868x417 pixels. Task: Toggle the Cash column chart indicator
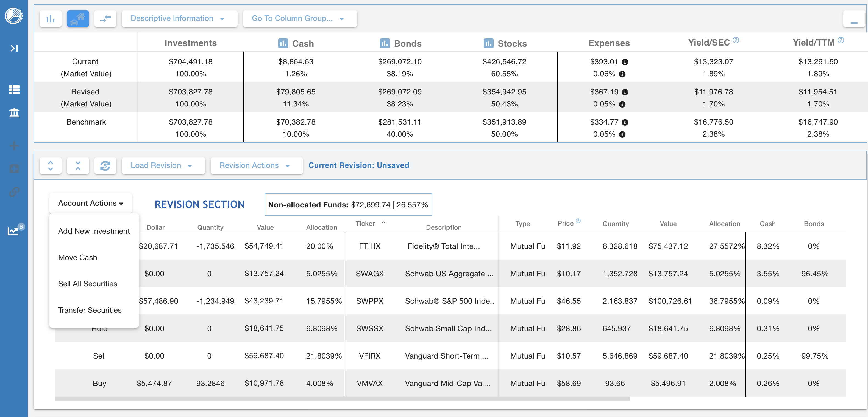point(283,43)
